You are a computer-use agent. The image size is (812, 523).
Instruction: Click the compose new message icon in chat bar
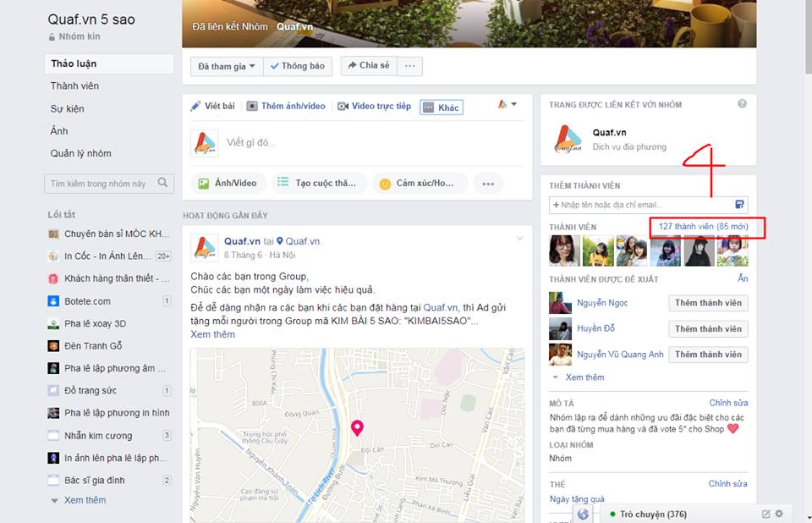765,514
